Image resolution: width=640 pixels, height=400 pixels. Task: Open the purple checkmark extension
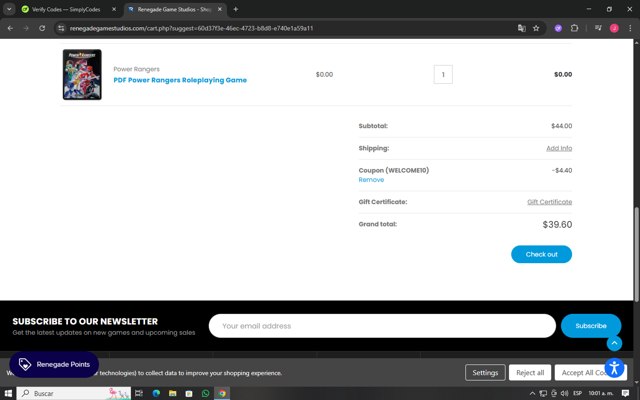coord(558,28)
